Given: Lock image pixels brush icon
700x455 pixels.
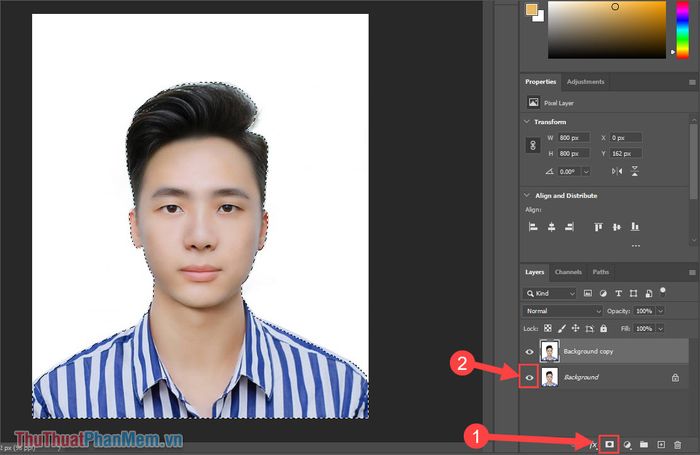Looking at the screenshot, I should [562, 329].
